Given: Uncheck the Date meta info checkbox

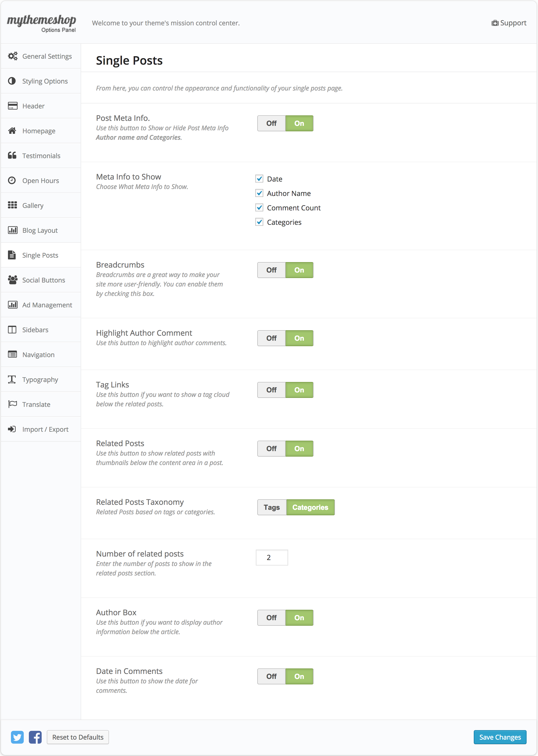Looking at the screenshot, I should [x=259, y=179].
